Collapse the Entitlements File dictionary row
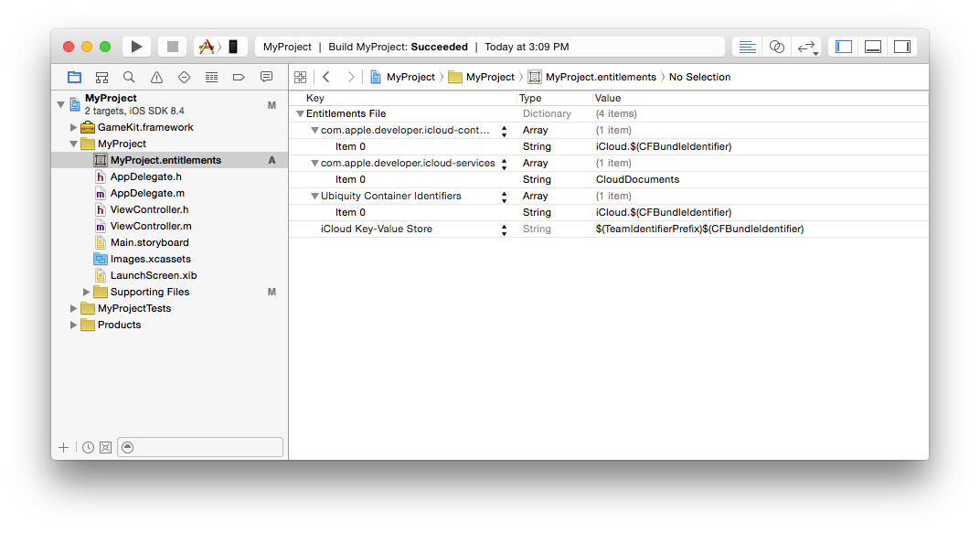 click(300, 114)
